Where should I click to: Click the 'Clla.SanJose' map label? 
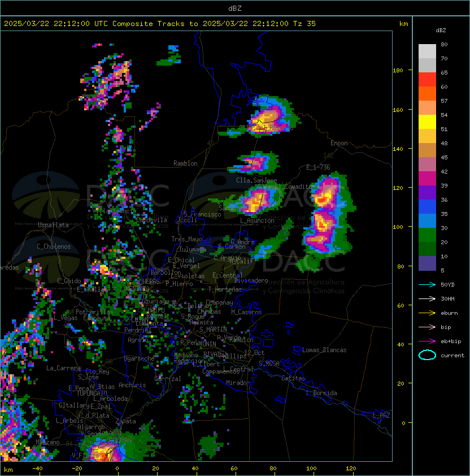click(x=256, y=180)
